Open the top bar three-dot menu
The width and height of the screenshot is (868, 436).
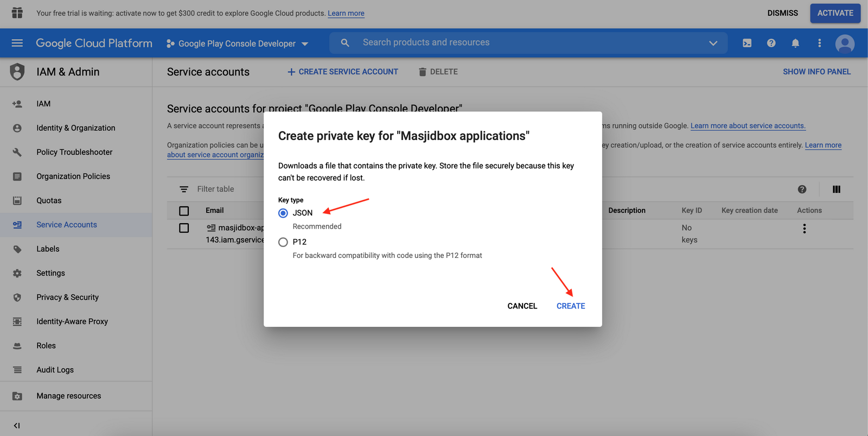819,43
